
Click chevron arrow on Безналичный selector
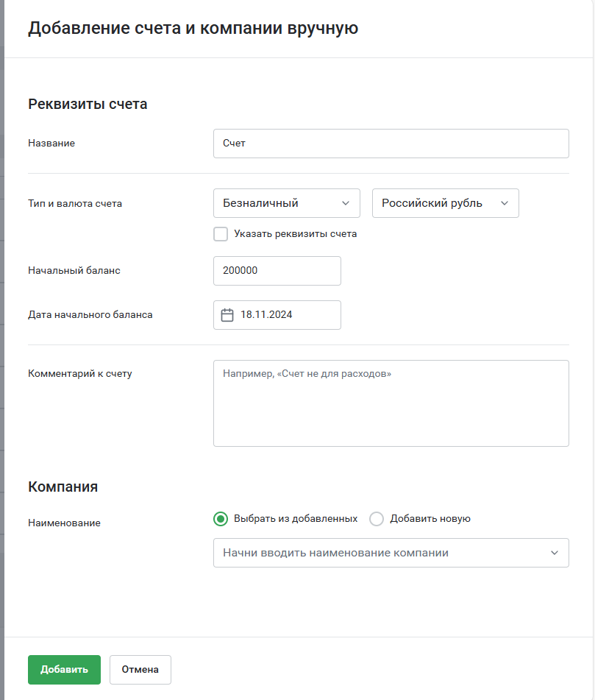[345, 203]
